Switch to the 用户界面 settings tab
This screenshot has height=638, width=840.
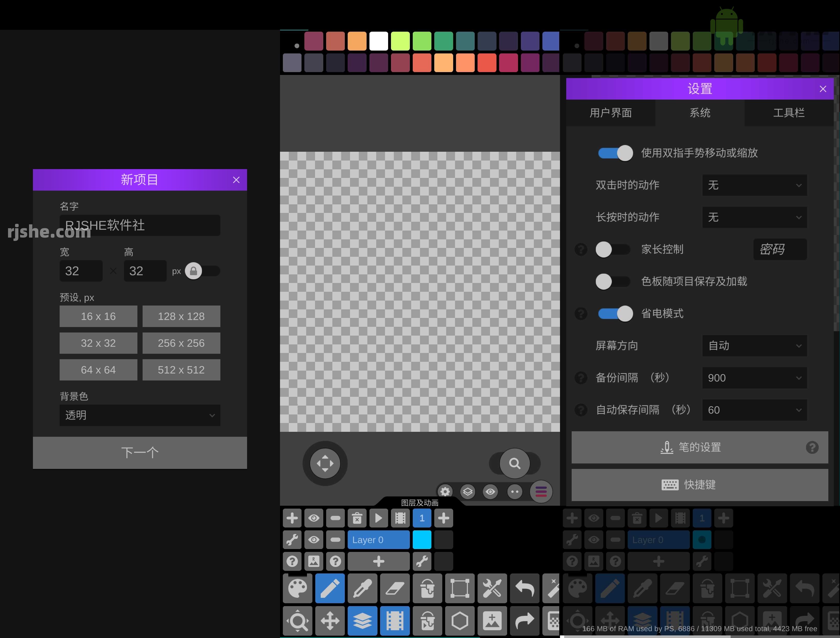[611, 113]
